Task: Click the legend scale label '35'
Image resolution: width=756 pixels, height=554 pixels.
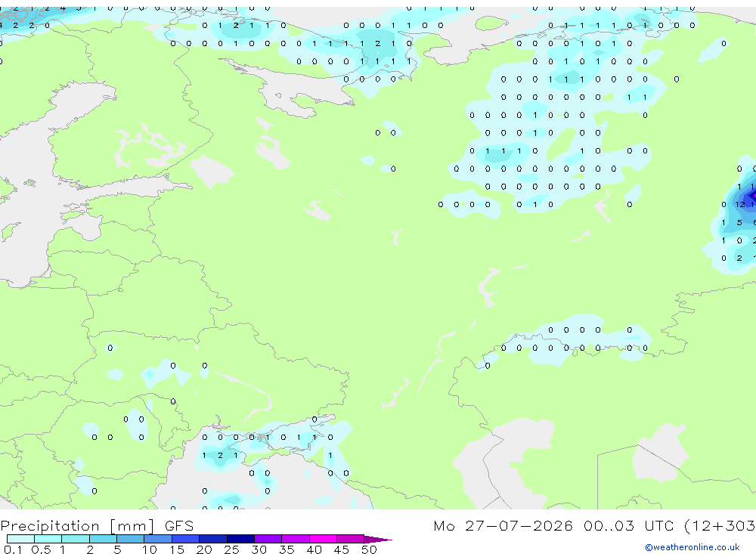Action: 287,549
